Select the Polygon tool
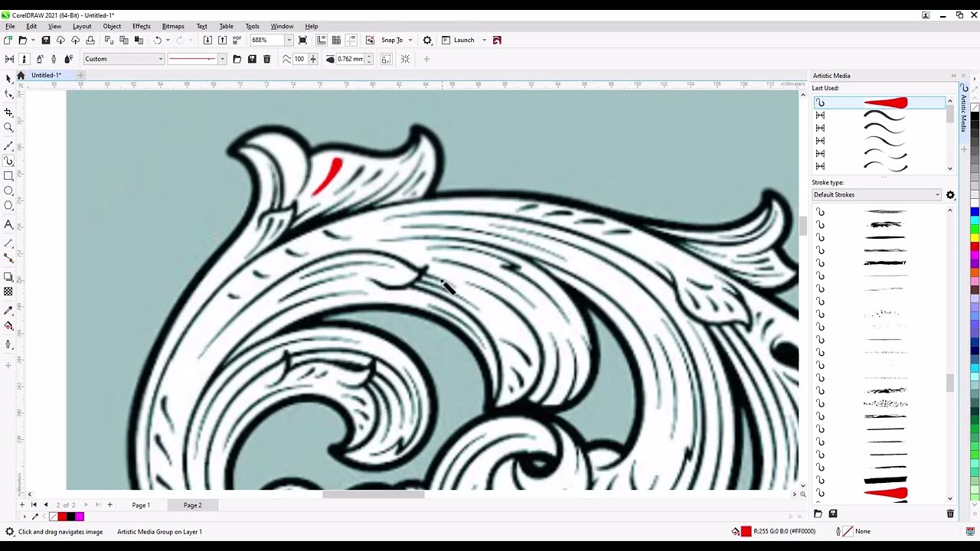The image size is (980, 551). 8,205
